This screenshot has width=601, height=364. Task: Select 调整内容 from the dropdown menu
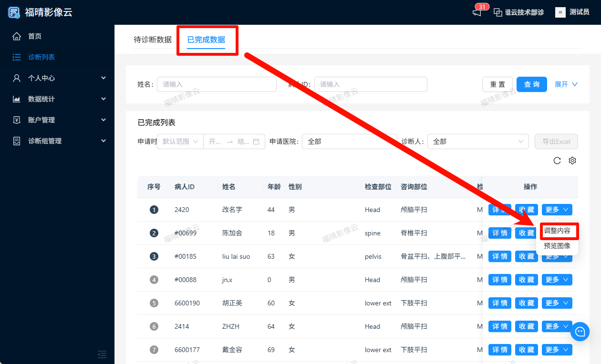tap(557, 231)
